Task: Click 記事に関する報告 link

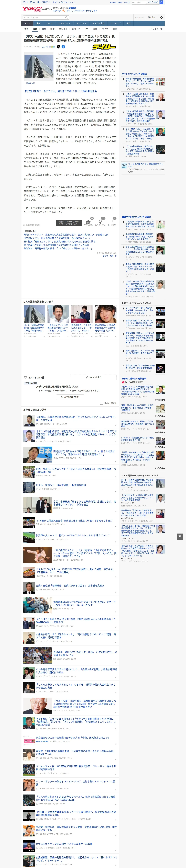Action: coord(31,225)
